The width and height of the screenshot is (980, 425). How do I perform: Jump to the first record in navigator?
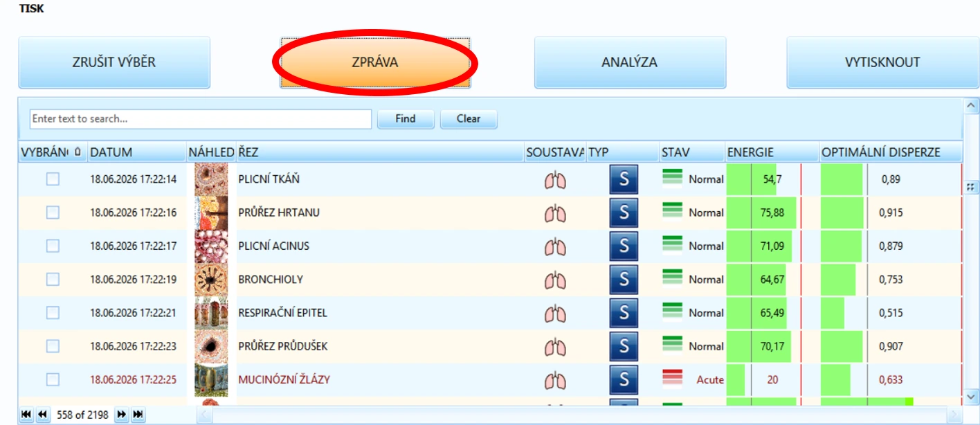pos(26,415)
